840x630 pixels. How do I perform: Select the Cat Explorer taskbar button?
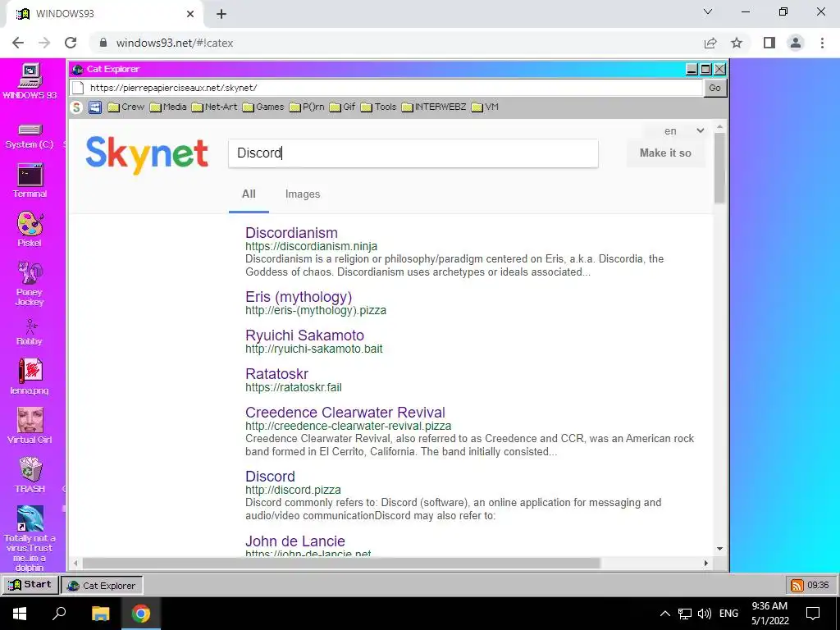coord(101,586)
